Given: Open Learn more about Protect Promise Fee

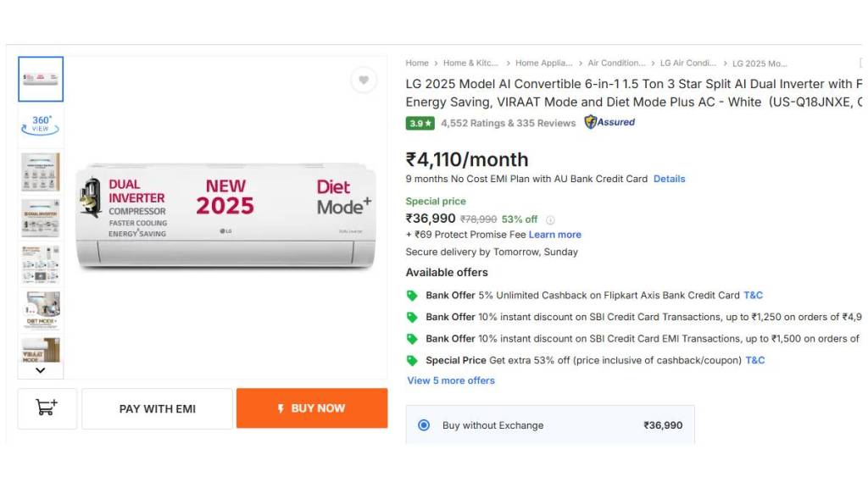Looking at the screenshot, I should tap(555, 235).
